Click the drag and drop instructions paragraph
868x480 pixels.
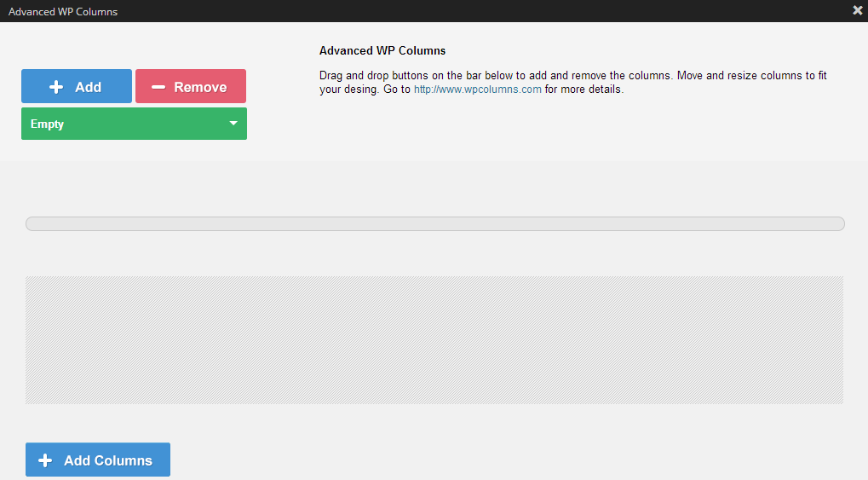pos(573,82)
